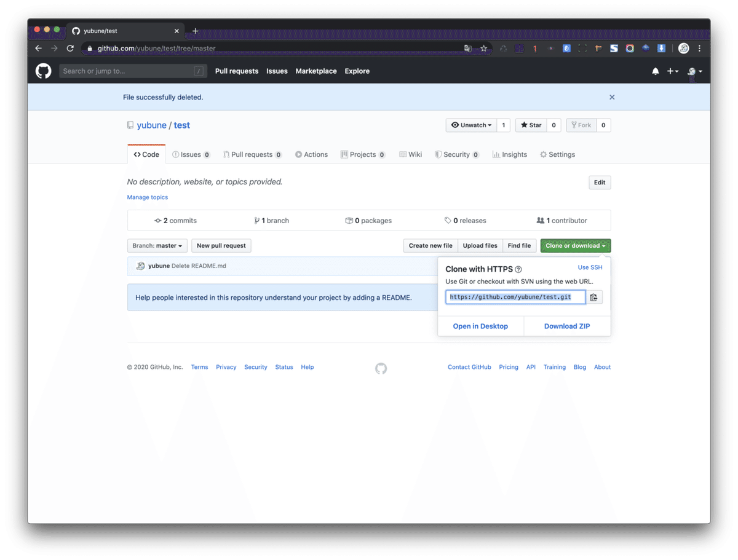Open help icon next to Clone with HTTPS

point(518,269)
